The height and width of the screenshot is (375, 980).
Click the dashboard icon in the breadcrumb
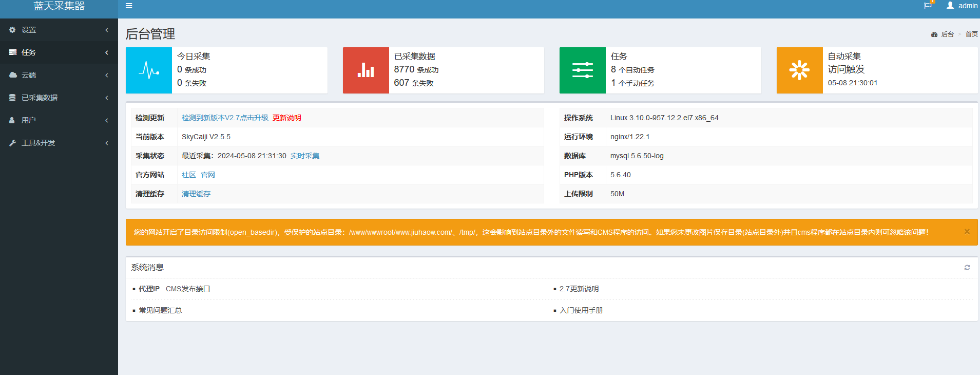(x=934, y=34)
